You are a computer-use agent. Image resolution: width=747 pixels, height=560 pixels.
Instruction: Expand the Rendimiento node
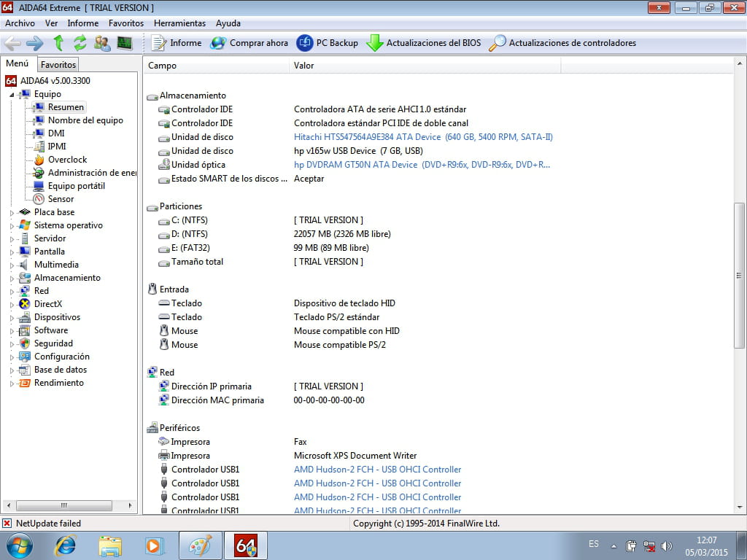tap(12, 384)
